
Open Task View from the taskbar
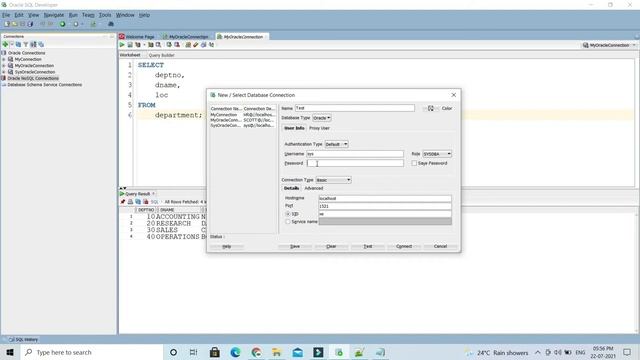coord(193,352)
